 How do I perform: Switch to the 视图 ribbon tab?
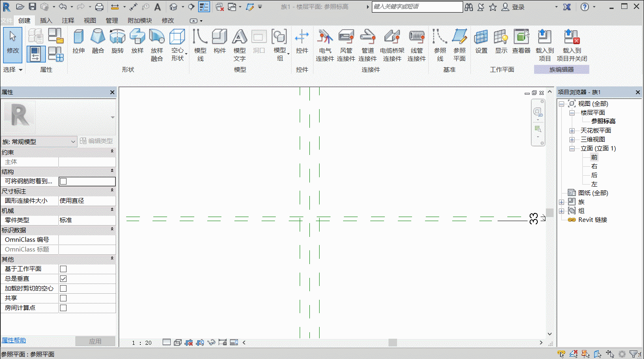pos(90,21)
